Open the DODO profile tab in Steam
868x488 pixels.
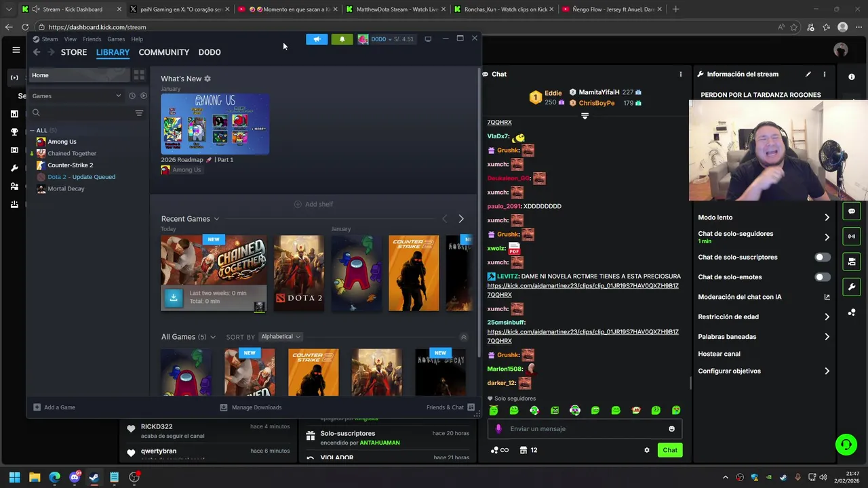point(210,52)
